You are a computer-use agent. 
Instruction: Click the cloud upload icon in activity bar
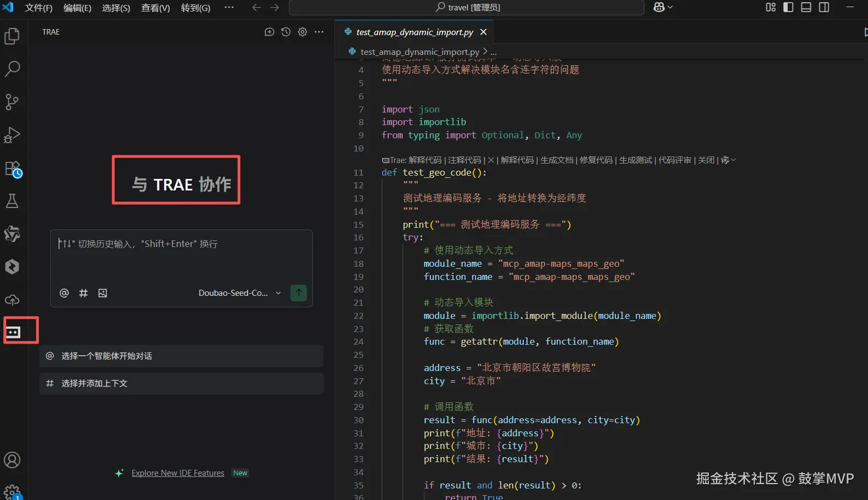[12, 300]
